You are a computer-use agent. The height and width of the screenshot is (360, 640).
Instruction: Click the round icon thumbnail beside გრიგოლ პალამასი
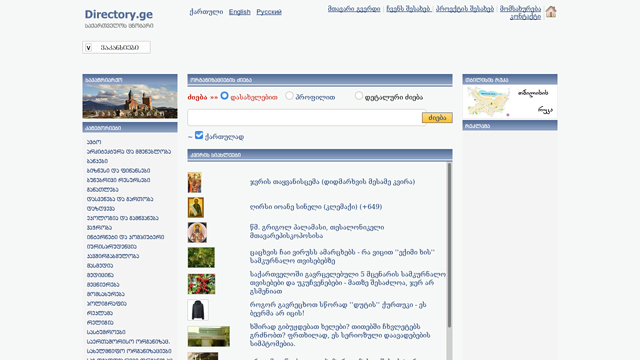point(197,232)
